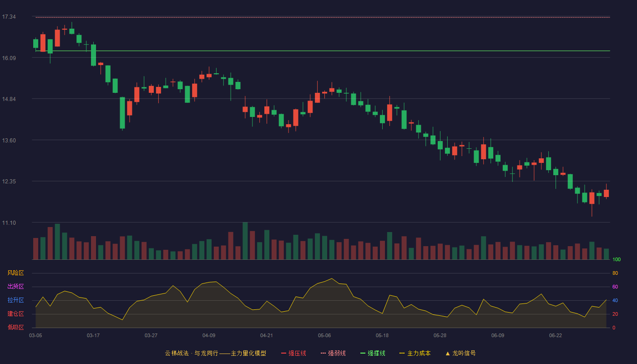Image resolution: width=637 pixels, height=364 pixels.
Task: Click the 05-06 date on time axis
Action: tap(324, 335)
